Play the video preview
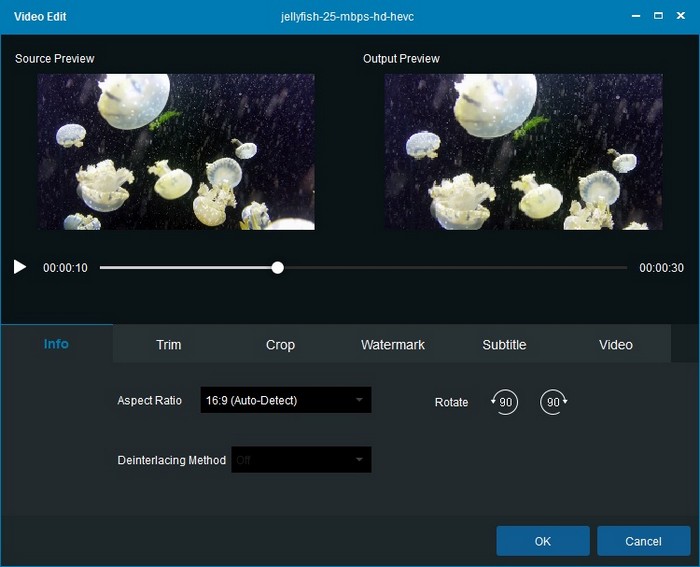Viewport: 700px width, 567px height. pos(20,267)
